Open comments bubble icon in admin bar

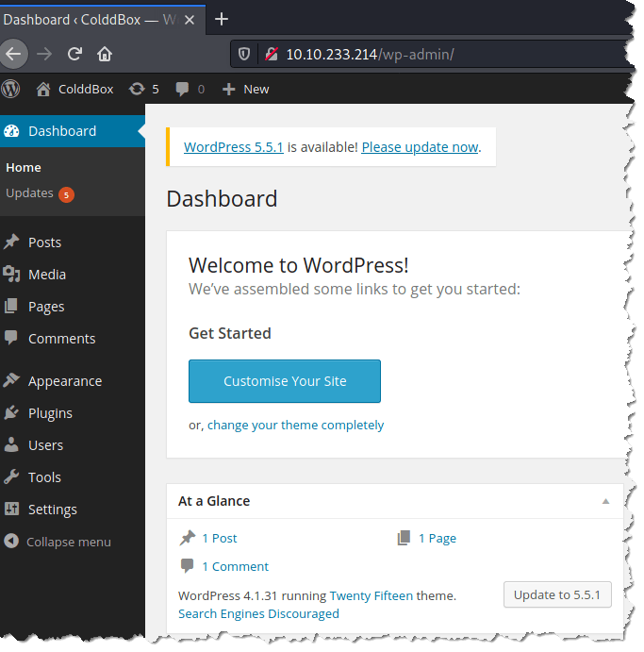click(x=181, y=89)
